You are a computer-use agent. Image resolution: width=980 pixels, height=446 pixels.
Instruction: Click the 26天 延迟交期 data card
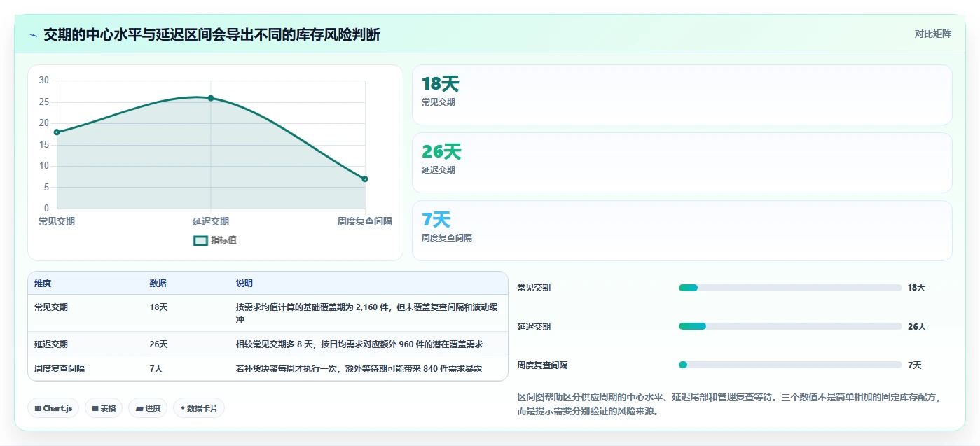click(x=682, y=162)
